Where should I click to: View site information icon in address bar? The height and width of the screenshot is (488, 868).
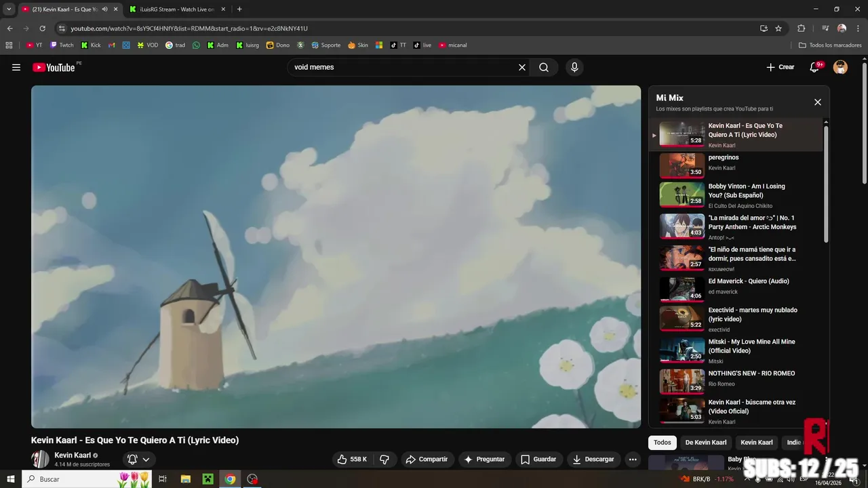coord(62,28)
